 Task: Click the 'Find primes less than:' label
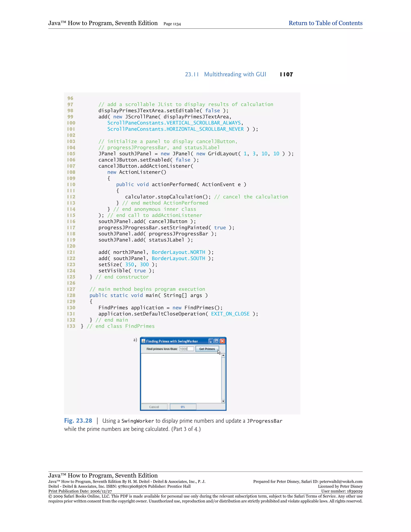[162, 349]
